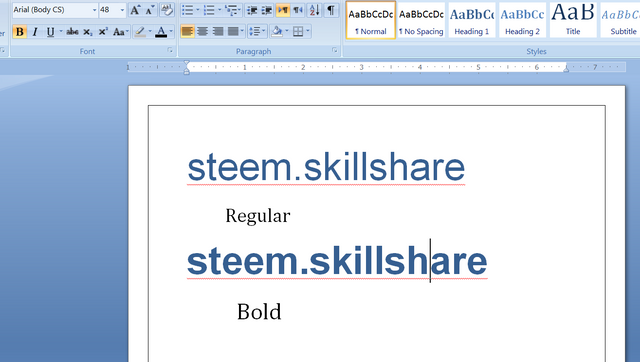Click the word Regular in document
Screen dimensions: 640x362
[258, 216]
